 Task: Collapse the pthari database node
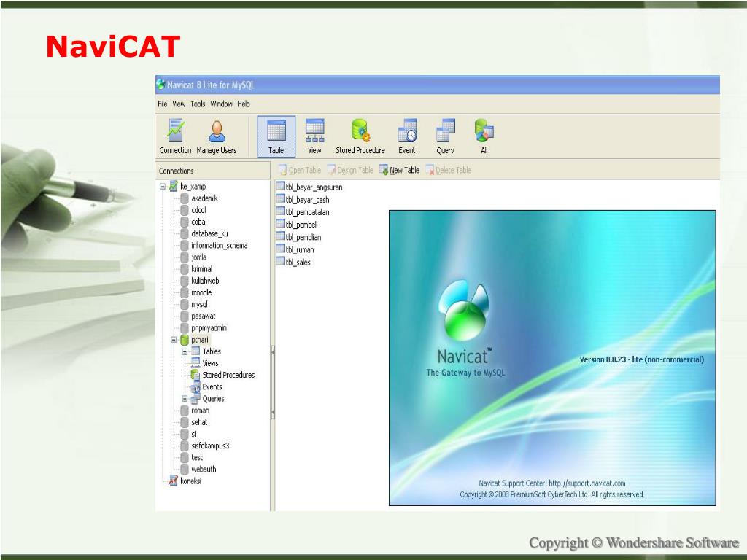tap(174, 340)
